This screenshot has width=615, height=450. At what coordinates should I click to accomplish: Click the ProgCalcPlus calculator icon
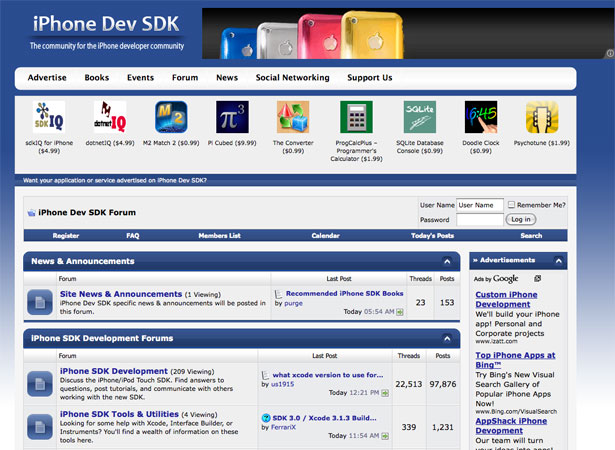[x=356, y=117]
